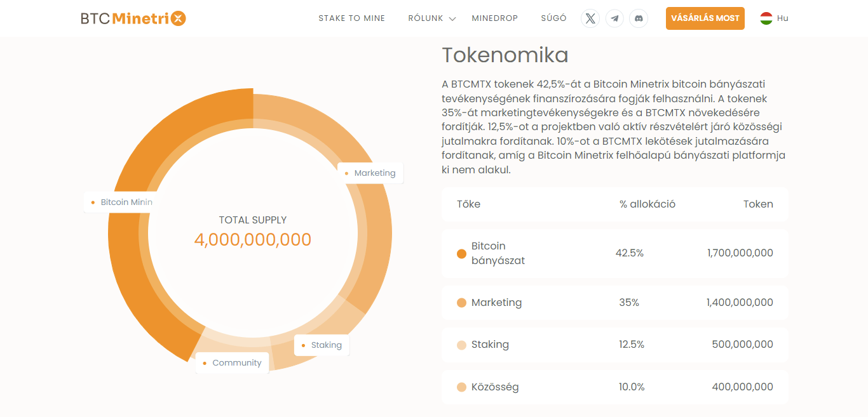Click the 400,000,000 token value

point(743,387)
